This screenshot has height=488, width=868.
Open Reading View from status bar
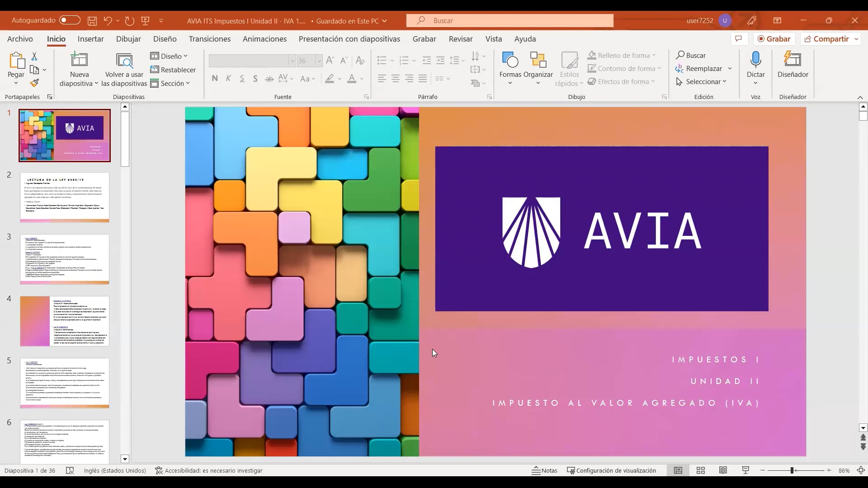click(x=723, y=470)
